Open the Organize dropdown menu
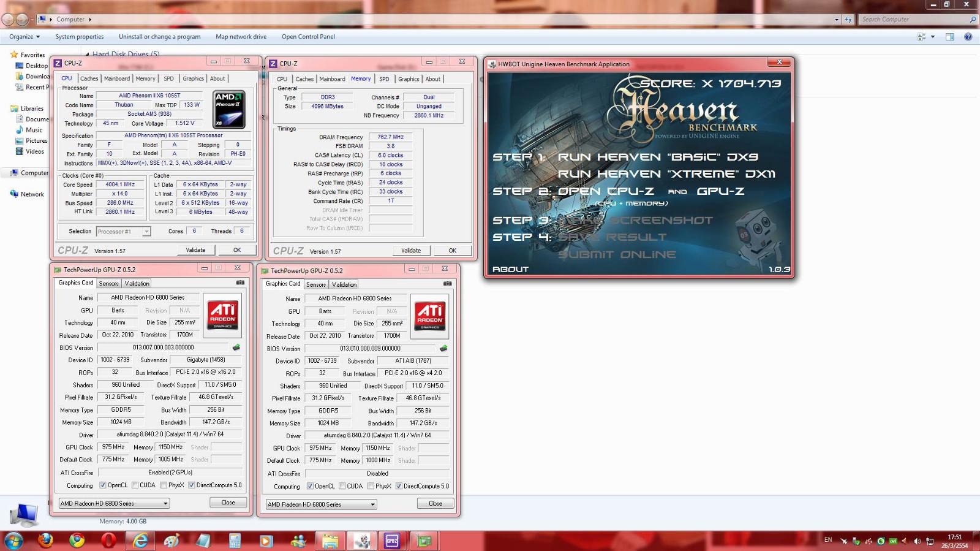 24,37
